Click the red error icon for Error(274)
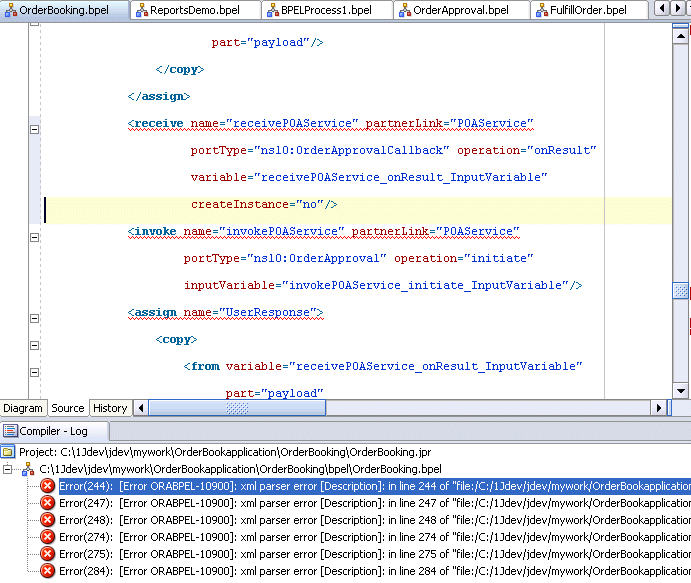The width and height of the screenshot is (691, 583). point(48,537)
